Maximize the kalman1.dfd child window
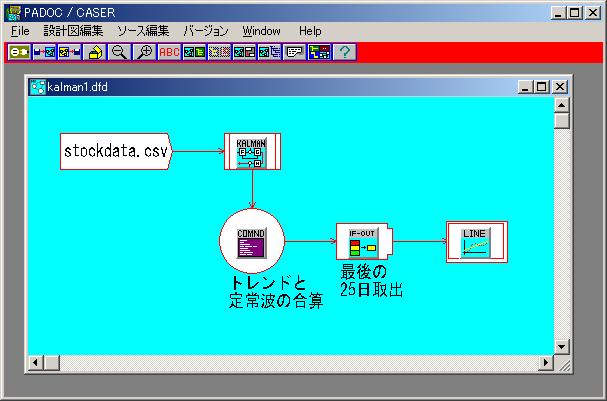The height and width of the screenshot is (401, 607). coord(542,87)
